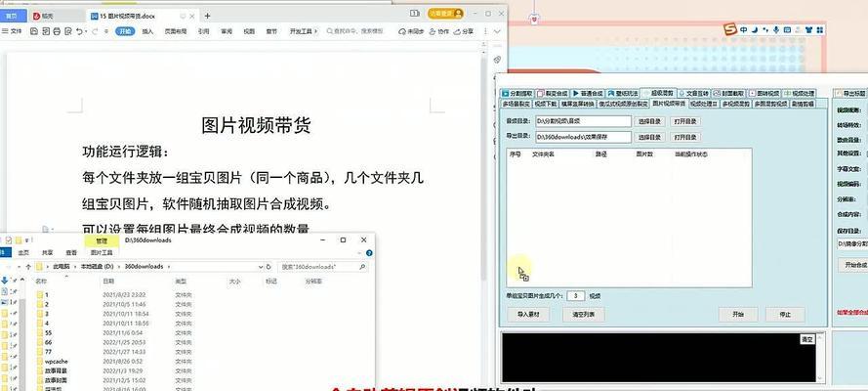Click the WPS redo arrow icon

click(x=97, y=31)
